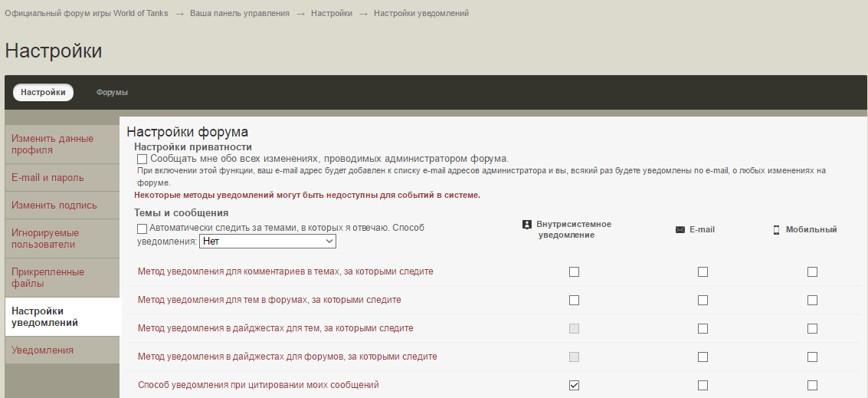Click the E-mail envelope column icon
Viewport: 868px width, 398px height.
(x=680, y=229)
